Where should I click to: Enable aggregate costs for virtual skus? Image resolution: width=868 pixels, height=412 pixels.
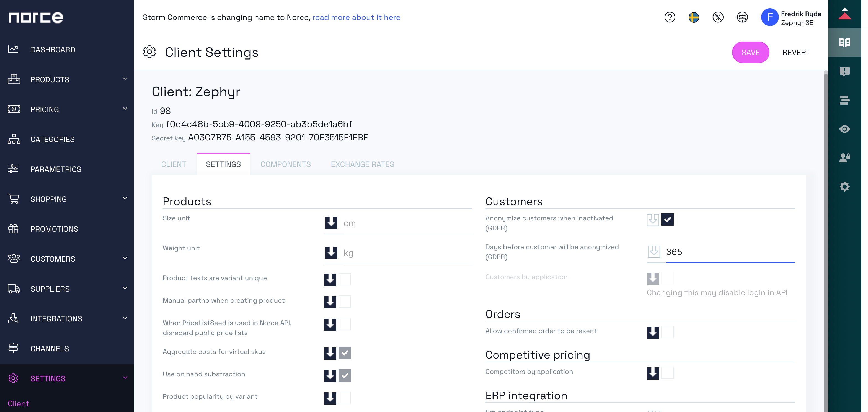(345, 353)
